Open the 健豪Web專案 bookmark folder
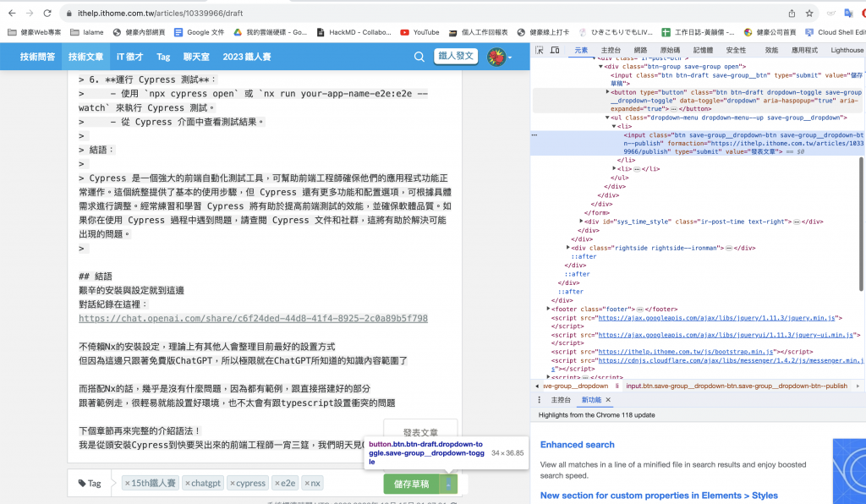The image size is (866, 504). pyautogui.click(x=34, y=33)
